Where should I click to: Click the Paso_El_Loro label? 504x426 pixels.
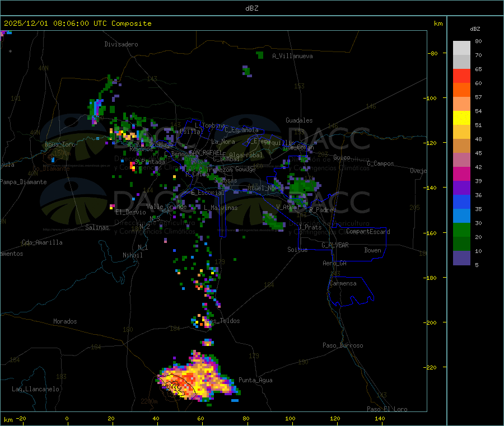point(388,409)
